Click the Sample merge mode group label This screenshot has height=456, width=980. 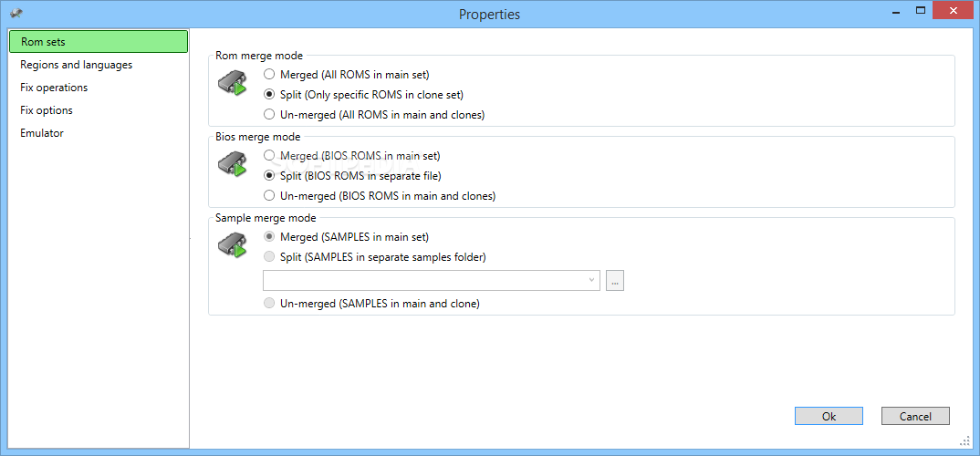(266, 218)
